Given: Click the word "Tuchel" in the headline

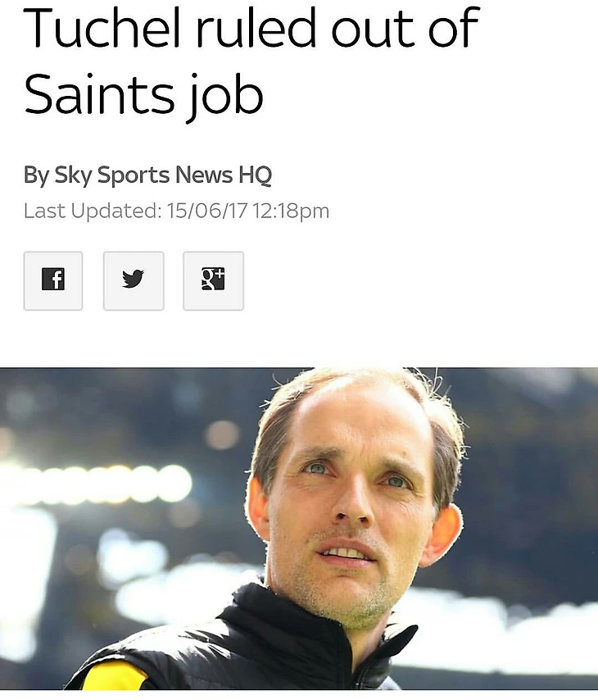Looking at the screenshot, I should coord(102,28).
